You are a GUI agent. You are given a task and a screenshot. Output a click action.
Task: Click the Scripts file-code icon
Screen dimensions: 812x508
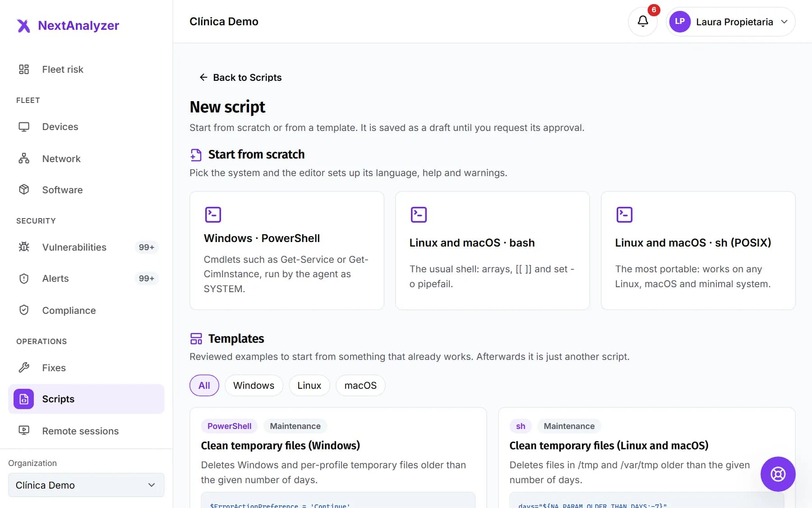24,399
